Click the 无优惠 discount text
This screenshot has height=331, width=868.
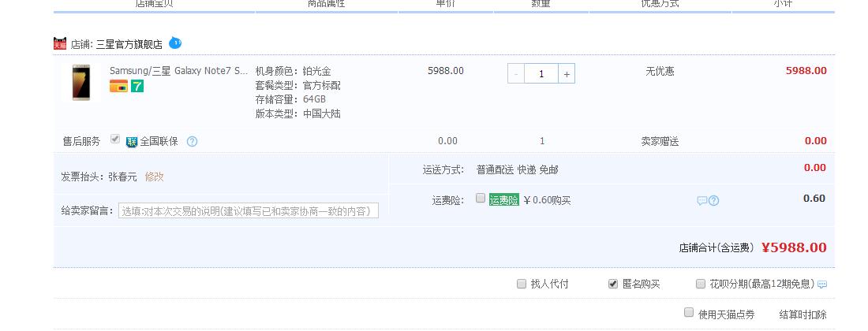(660, 71)
